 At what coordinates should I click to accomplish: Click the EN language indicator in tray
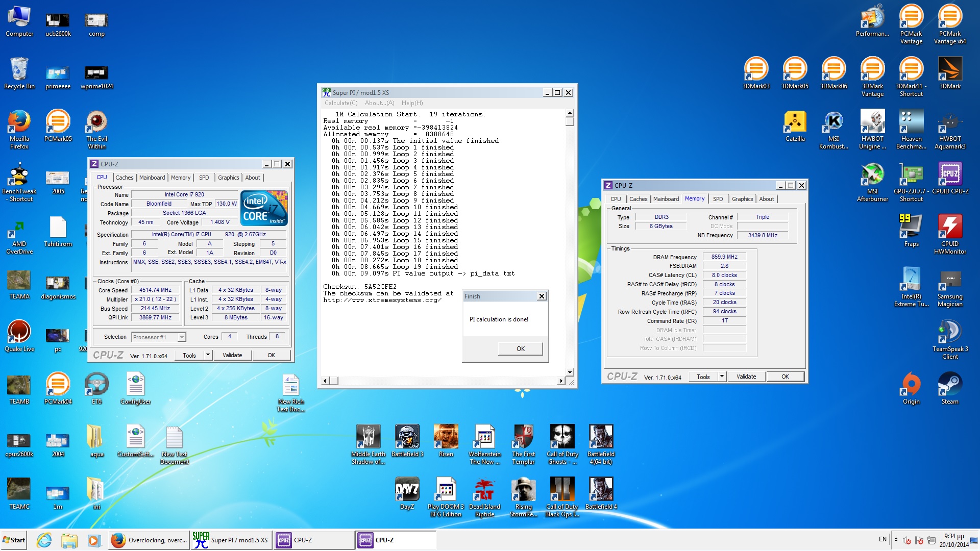[x=883, y=539]
